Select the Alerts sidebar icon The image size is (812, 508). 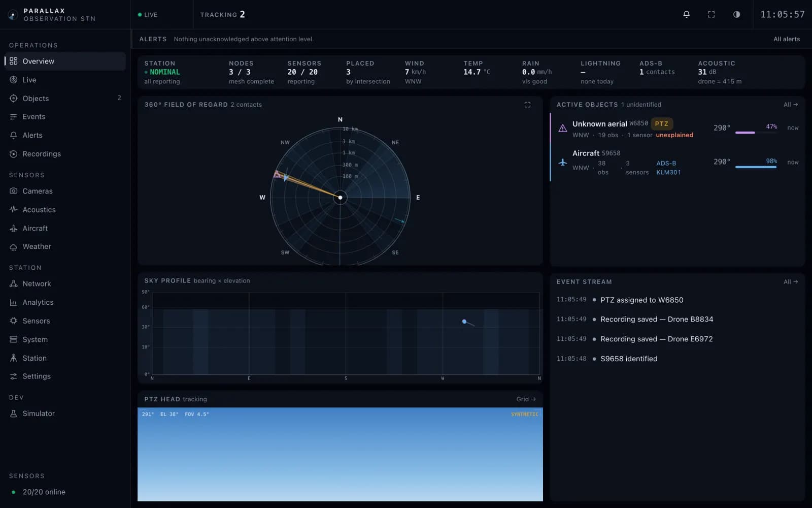click(x=14, y=135)
